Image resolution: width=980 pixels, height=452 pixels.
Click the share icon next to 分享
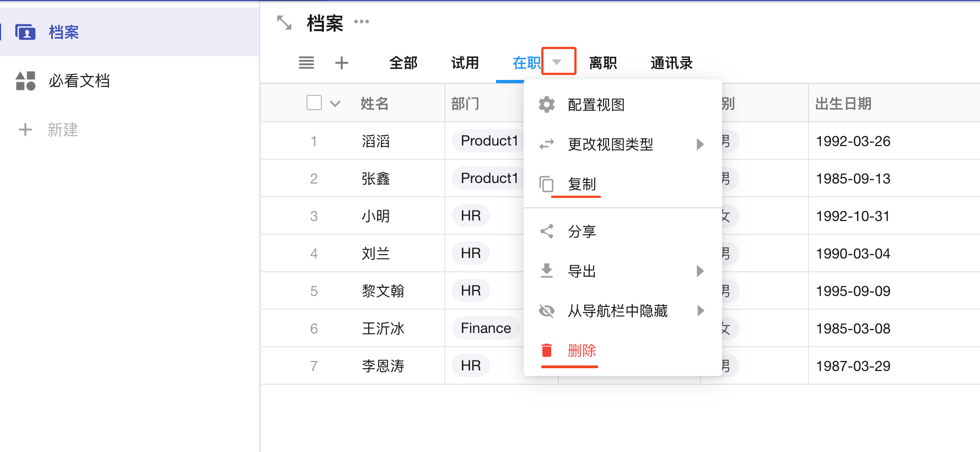[x=546, y=232]
